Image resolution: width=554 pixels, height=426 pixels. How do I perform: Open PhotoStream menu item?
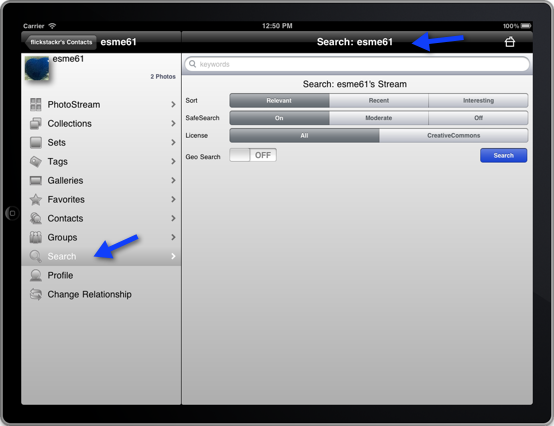(101, 105)
